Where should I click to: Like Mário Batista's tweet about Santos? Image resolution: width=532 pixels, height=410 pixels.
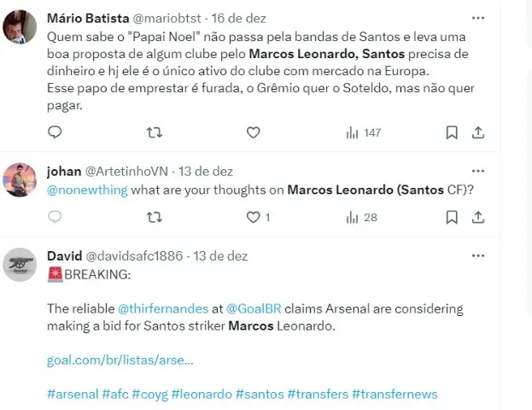(253, 132)
